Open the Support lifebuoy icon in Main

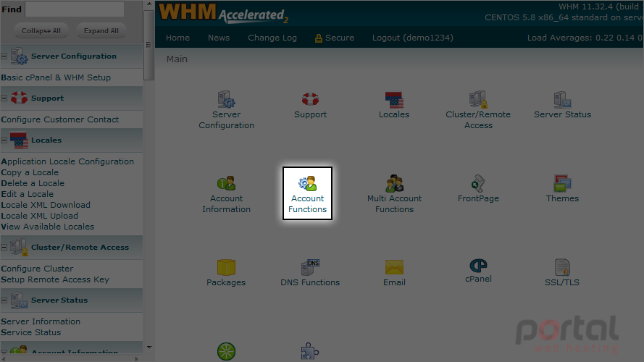coord(310,99)
